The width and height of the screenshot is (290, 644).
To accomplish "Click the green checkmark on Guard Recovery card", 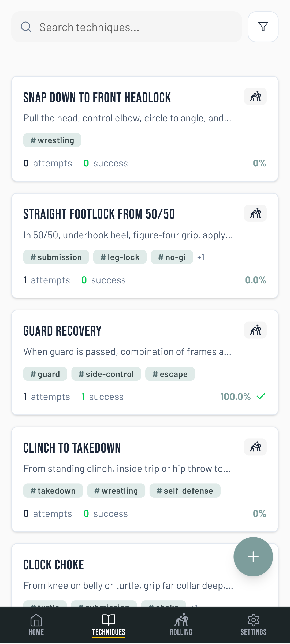I will 261,397.
